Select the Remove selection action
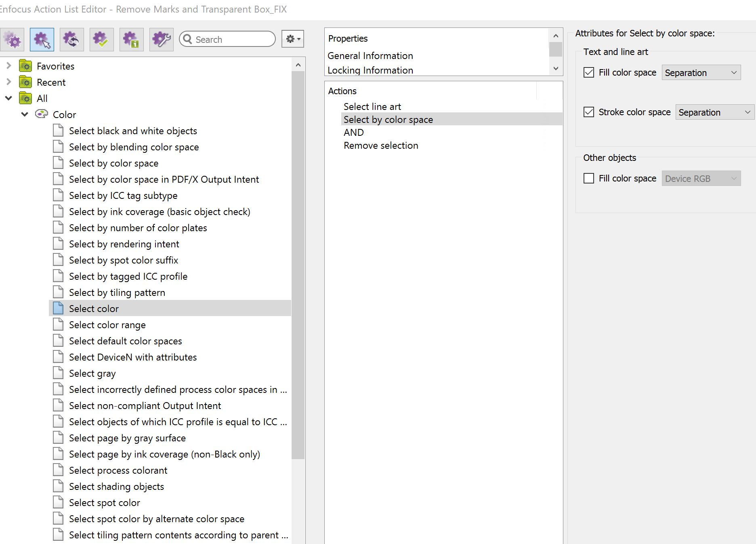 click(381, 145)
